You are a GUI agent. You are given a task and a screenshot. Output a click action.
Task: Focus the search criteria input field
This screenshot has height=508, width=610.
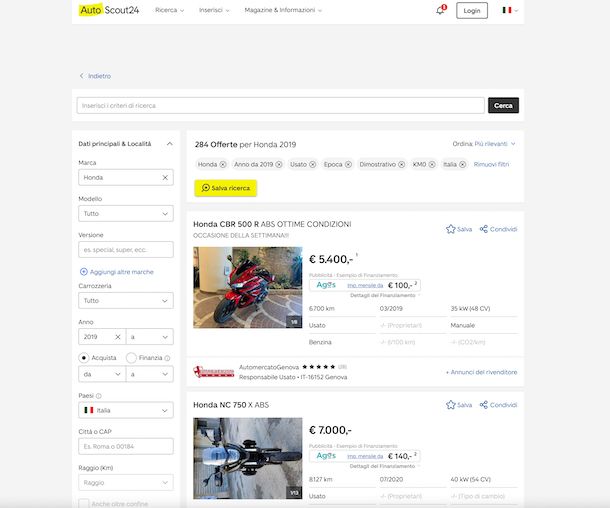280,105
